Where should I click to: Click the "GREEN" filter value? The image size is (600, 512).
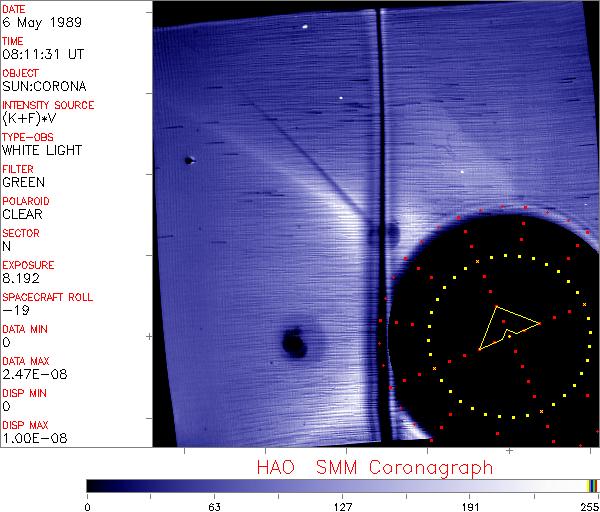click(23, 182)
